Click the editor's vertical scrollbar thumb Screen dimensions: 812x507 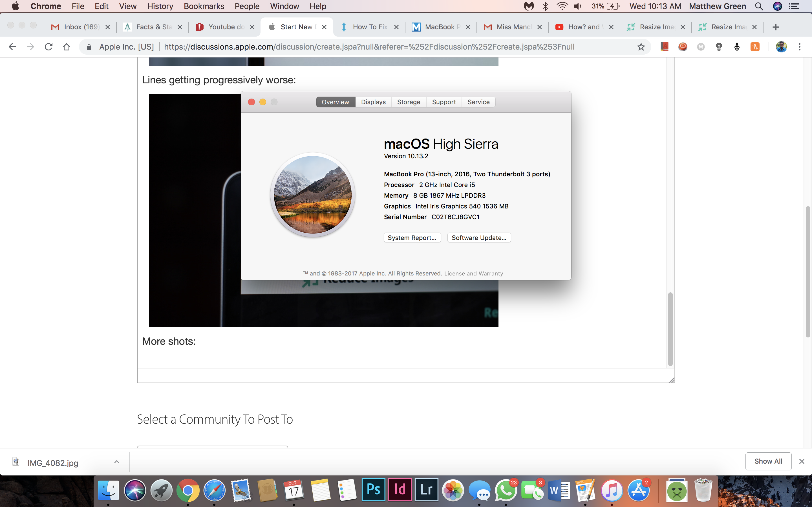tap(670, 329)
